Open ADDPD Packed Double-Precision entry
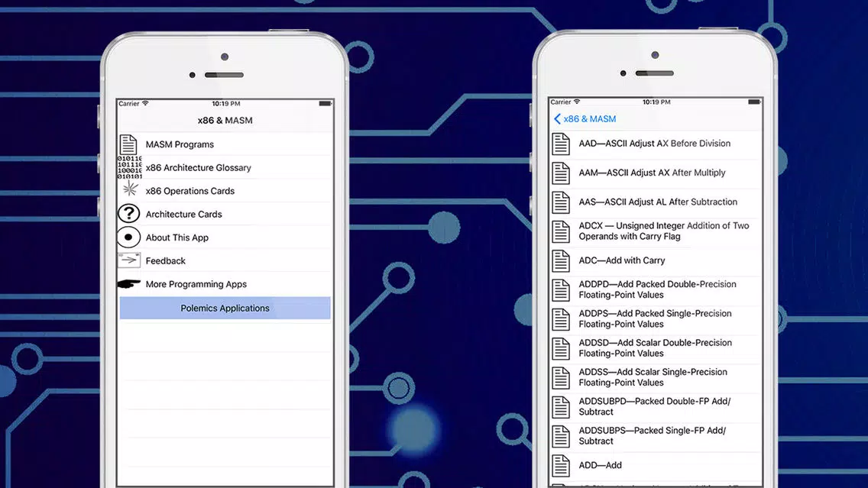This screenshot has height=488, width=868. 656,290
